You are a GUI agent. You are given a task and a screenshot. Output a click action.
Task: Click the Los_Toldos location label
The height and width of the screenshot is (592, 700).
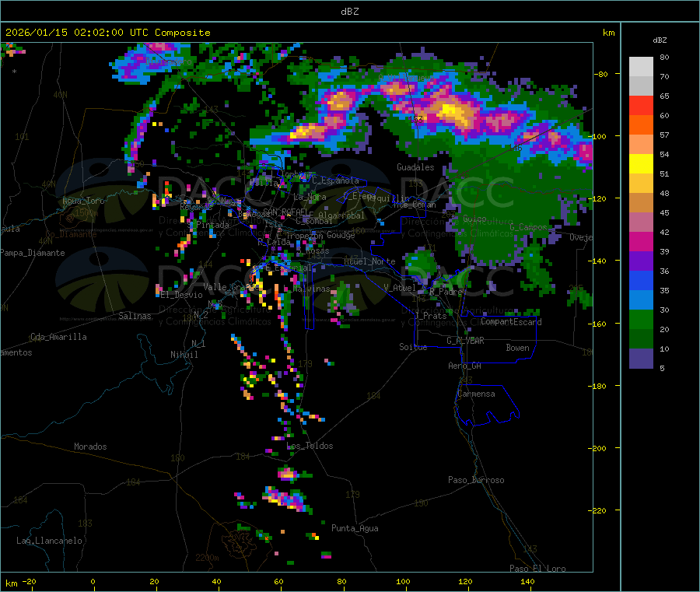[310, 446]
